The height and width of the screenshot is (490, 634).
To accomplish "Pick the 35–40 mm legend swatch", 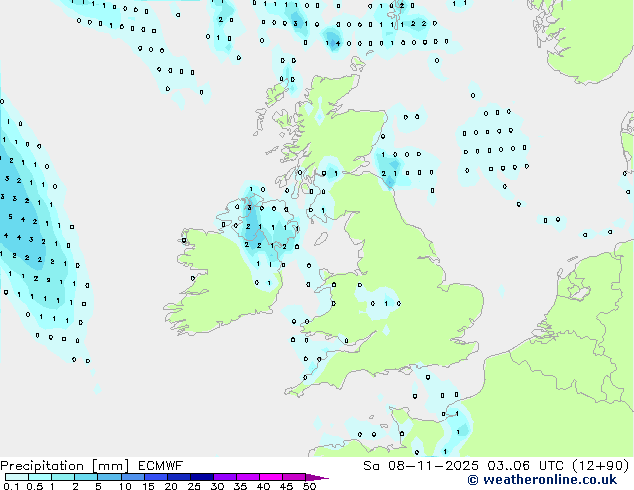I will click(248, 477).
